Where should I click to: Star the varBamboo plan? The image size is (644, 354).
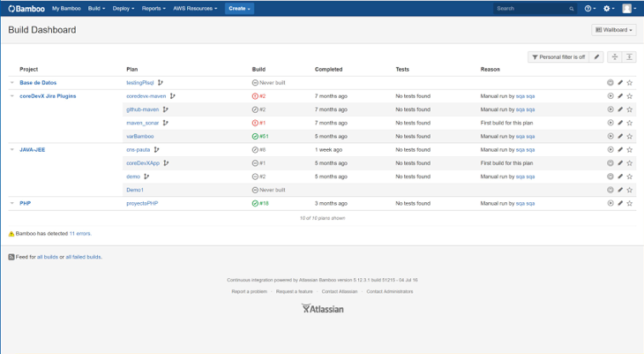click(630, 136)
